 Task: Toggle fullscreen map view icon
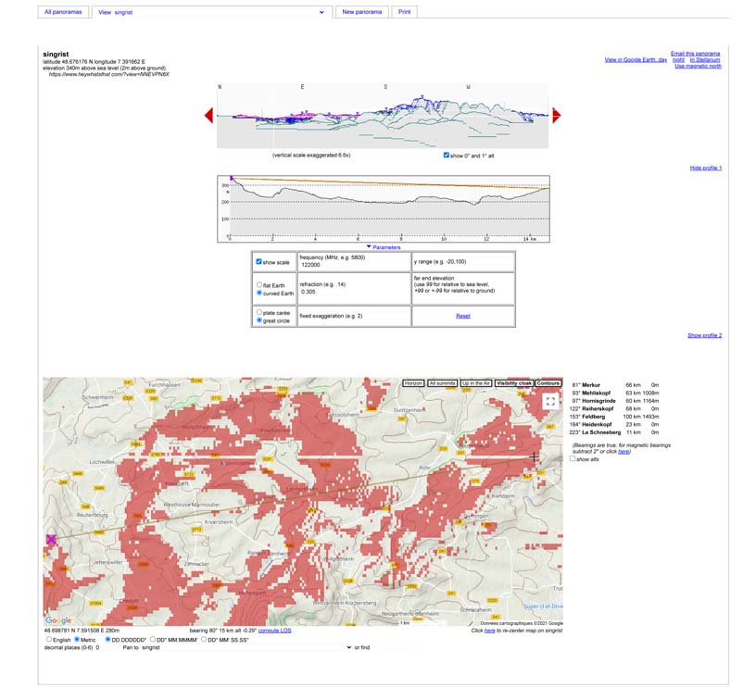[550, 401]
